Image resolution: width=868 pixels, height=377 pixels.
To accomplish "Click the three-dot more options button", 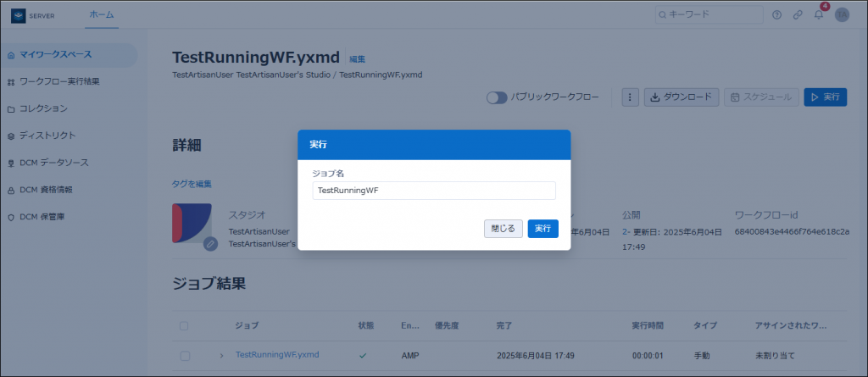I will [630, 97].
